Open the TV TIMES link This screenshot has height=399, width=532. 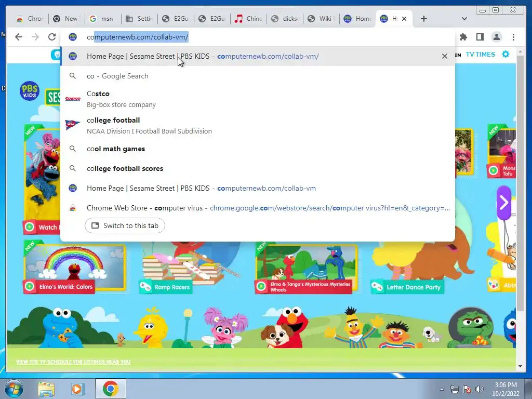pyautogui.click(x=480, y=54)
